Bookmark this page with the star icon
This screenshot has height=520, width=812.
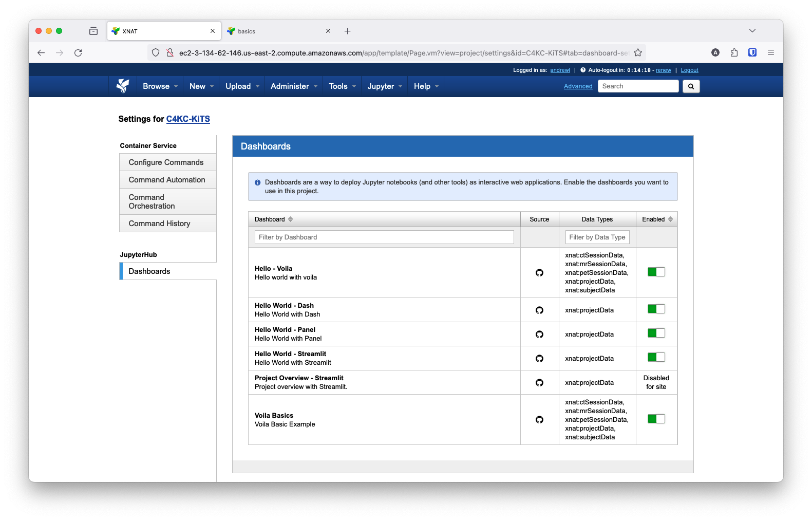coord(638,53)
